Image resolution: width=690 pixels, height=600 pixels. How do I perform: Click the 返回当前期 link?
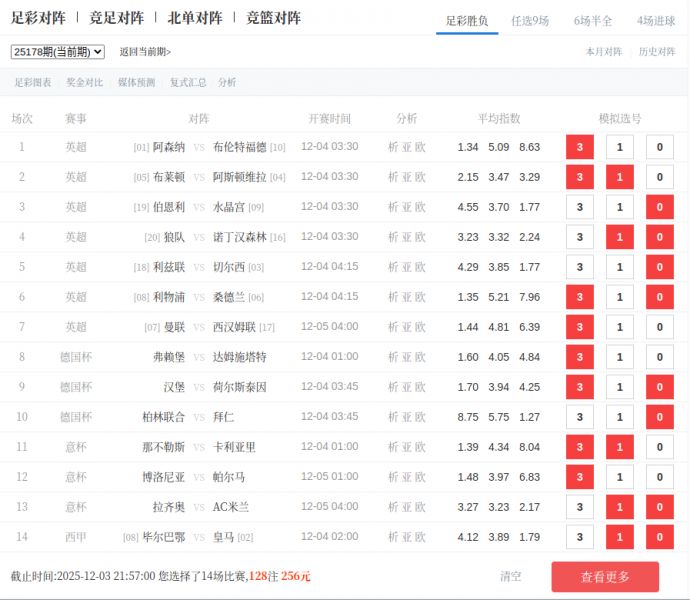[x=145, y=52]
